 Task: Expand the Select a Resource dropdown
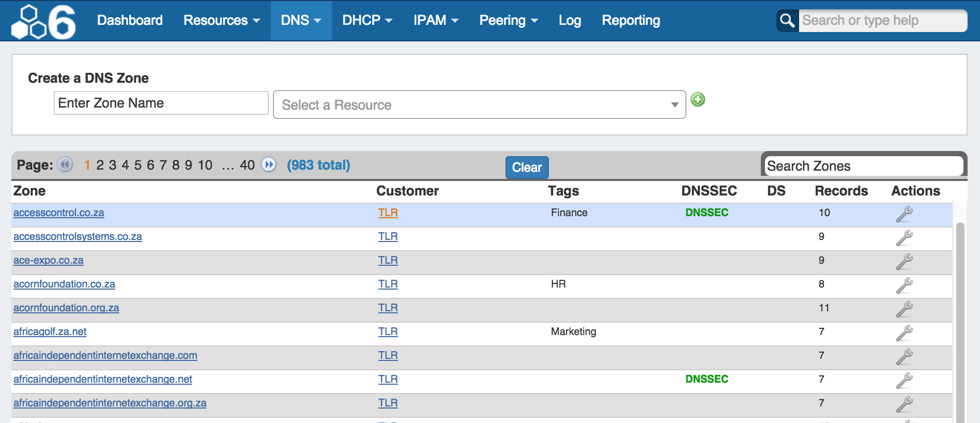pyautogui.click(x=479, y=105)
